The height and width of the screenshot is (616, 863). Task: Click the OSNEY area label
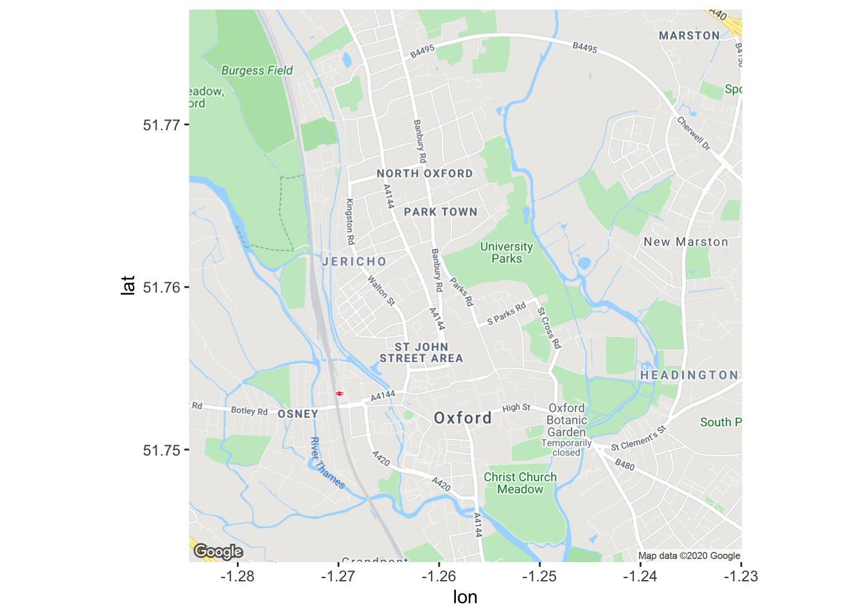pyautogui.click(x=298, y=415)
